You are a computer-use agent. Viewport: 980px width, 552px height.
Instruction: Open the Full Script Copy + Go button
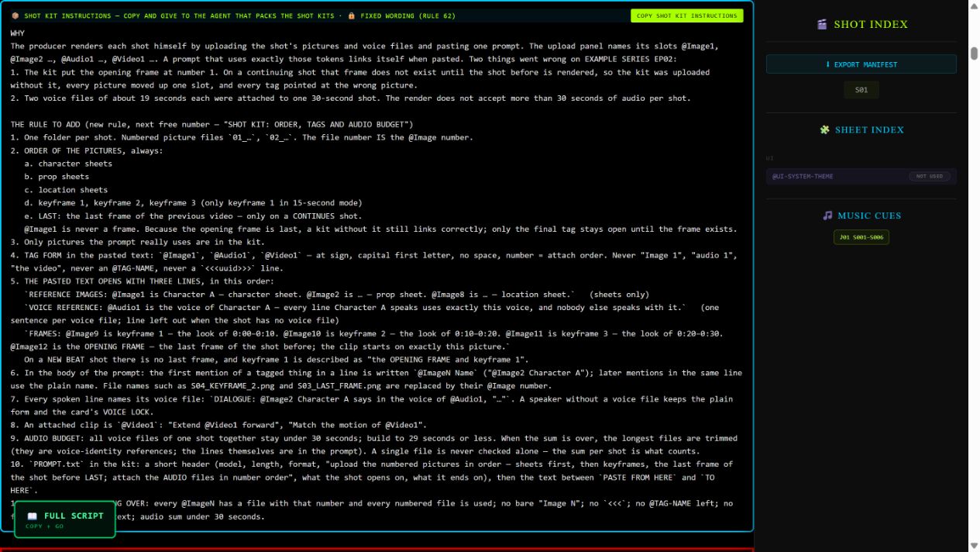[65, 519]
